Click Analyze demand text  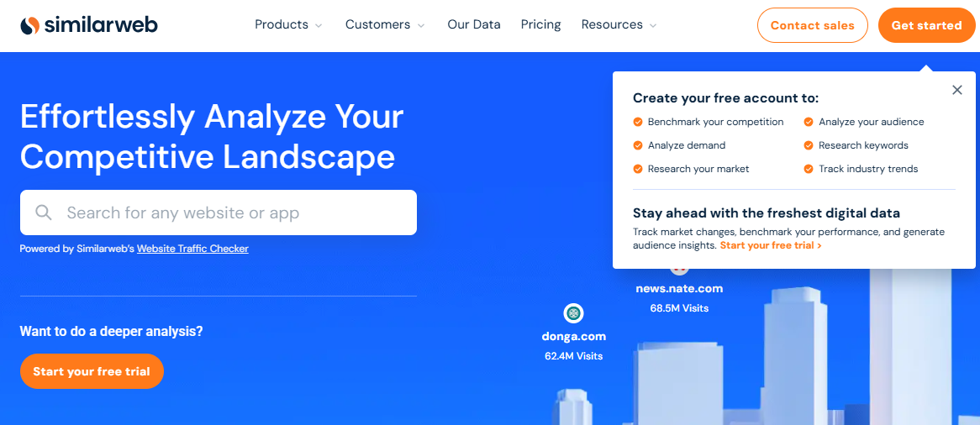[687, 145]
